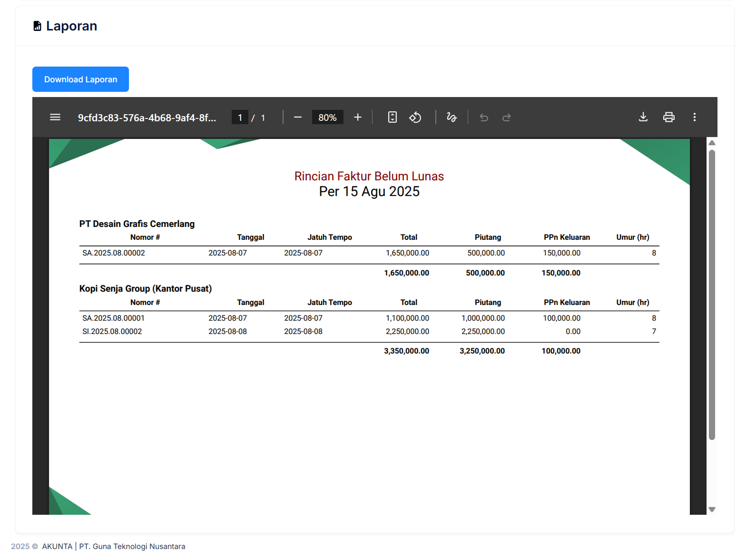The height and width of the screenshot is (559, 756).
Task: Rotate the PDF counterclockwise
Action: [x=415, y=117]
